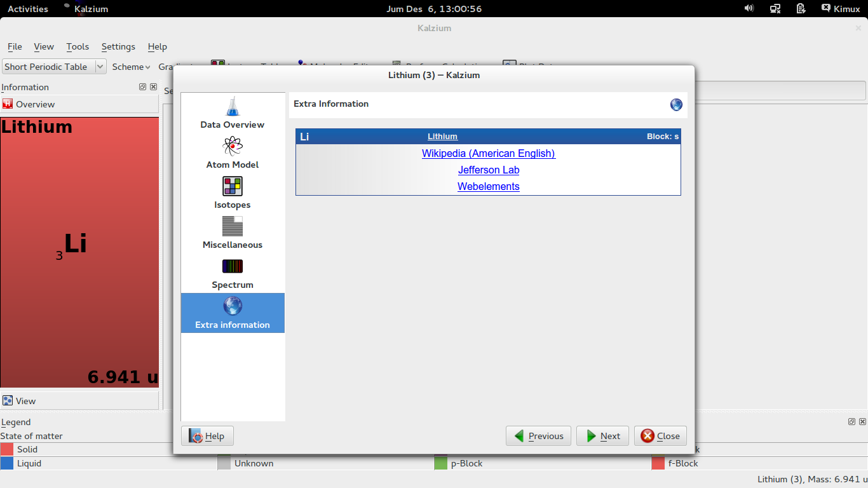Close the Information panel
The image size is (868, 488).
click(153, 87)
